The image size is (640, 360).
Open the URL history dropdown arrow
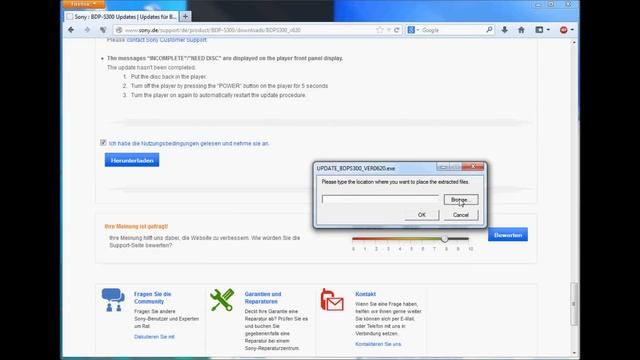click(389, 30)
